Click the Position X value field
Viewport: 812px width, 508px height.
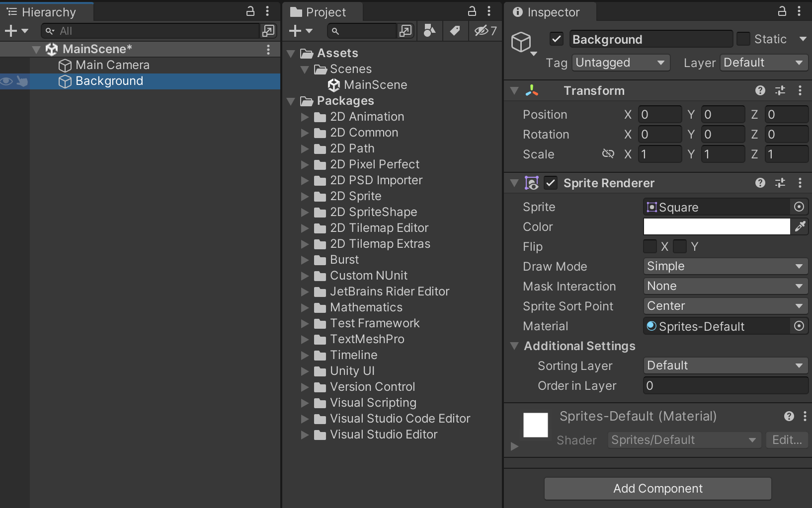click(660, 114)
